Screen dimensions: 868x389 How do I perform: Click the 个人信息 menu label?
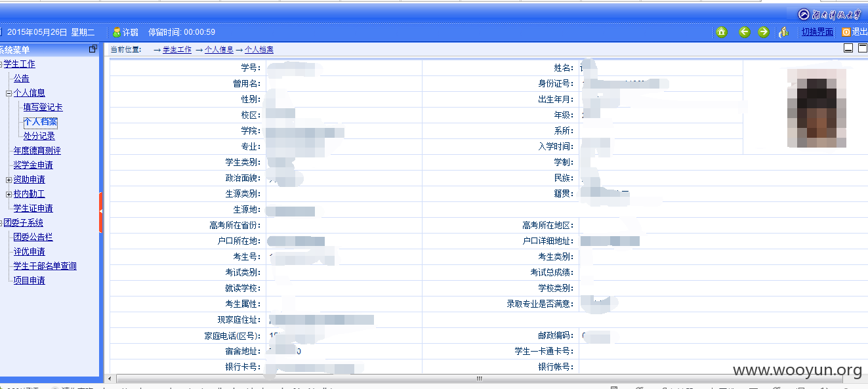(x=30, y=93)
